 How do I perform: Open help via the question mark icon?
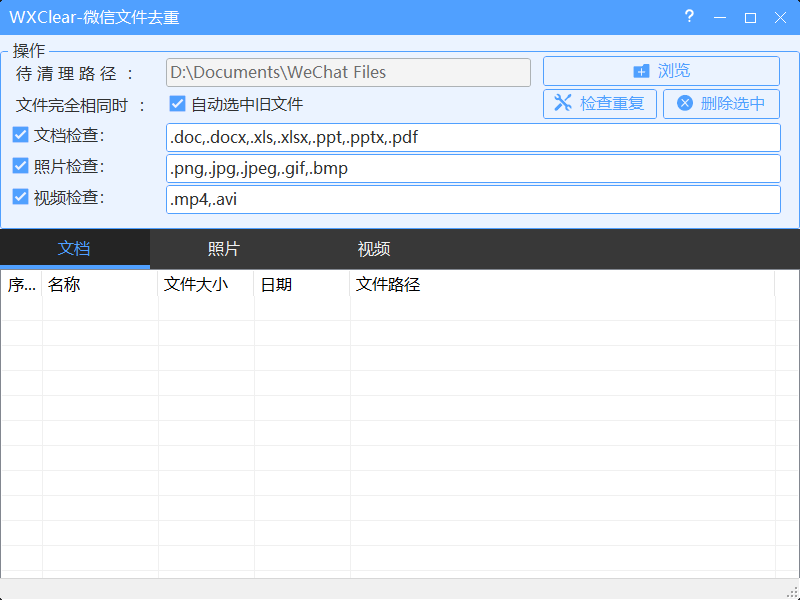click(689, 17)
